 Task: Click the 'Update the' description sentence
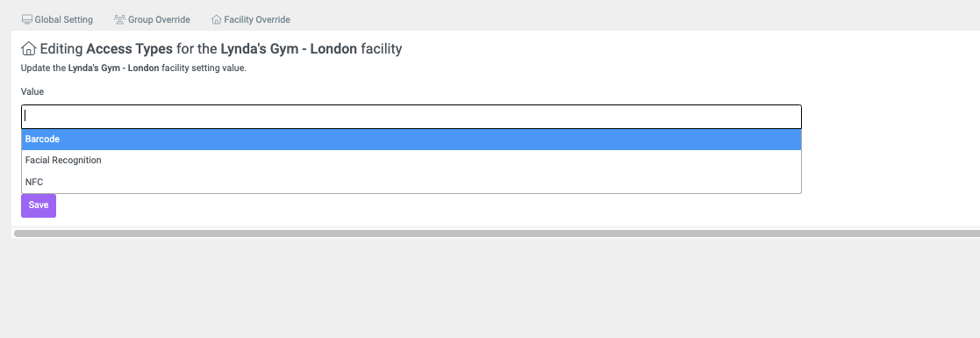(x=133, y=68)
